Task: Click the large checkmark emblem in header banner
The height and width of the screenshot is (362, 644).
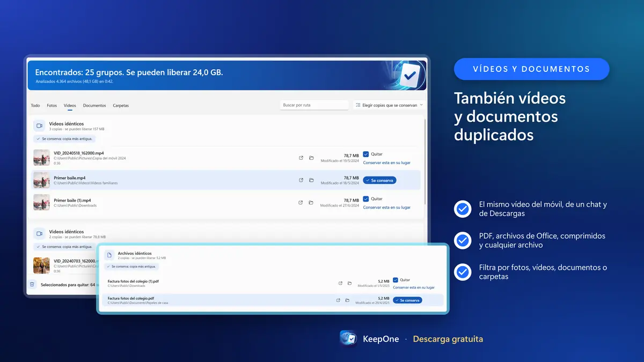Action: [409, 76]
